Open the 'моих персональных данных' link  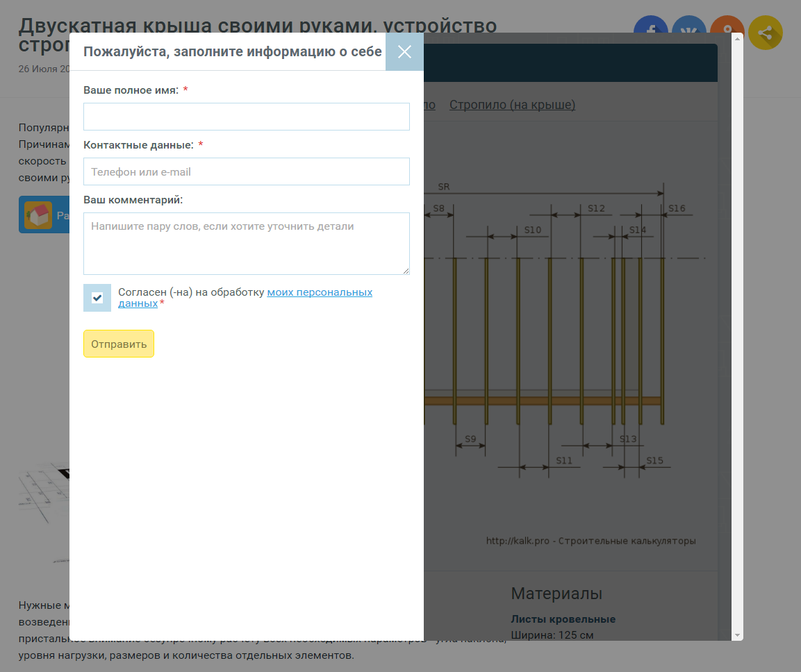320,292
